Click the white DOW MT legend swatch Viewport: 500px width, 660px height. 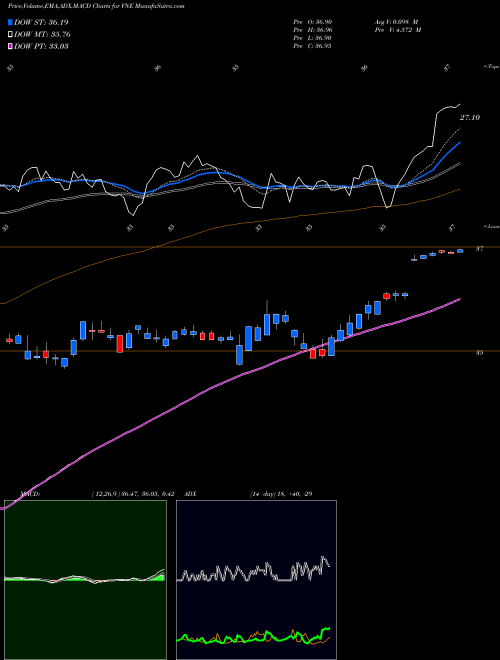[x=11, y=35]
